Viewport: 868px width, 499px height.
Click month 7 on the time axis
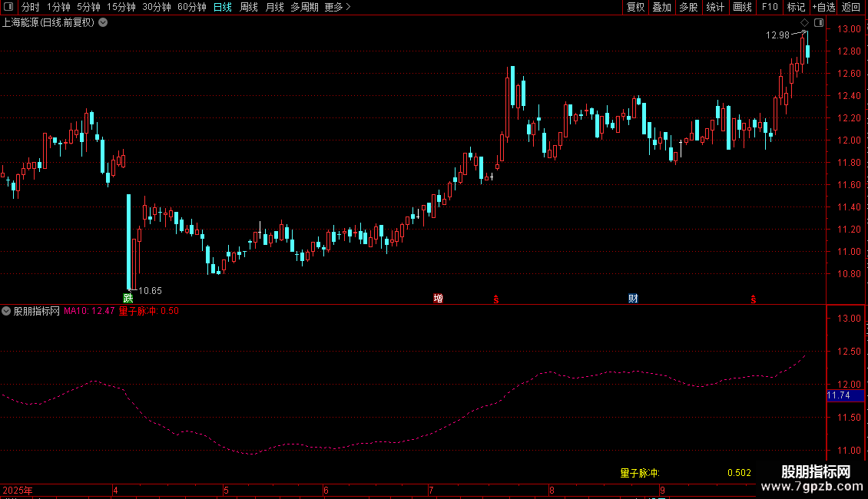pyautogui.click(x=431, y=491)
